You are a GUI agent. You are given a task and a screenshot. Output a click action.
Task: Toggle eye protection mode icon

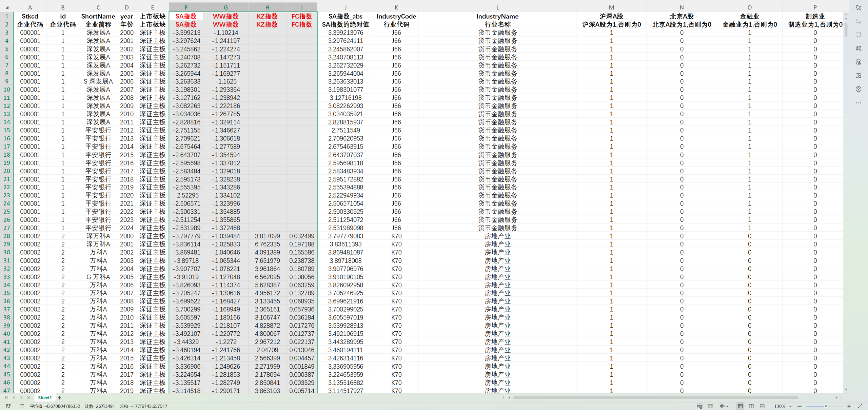(x=710, y=406)
